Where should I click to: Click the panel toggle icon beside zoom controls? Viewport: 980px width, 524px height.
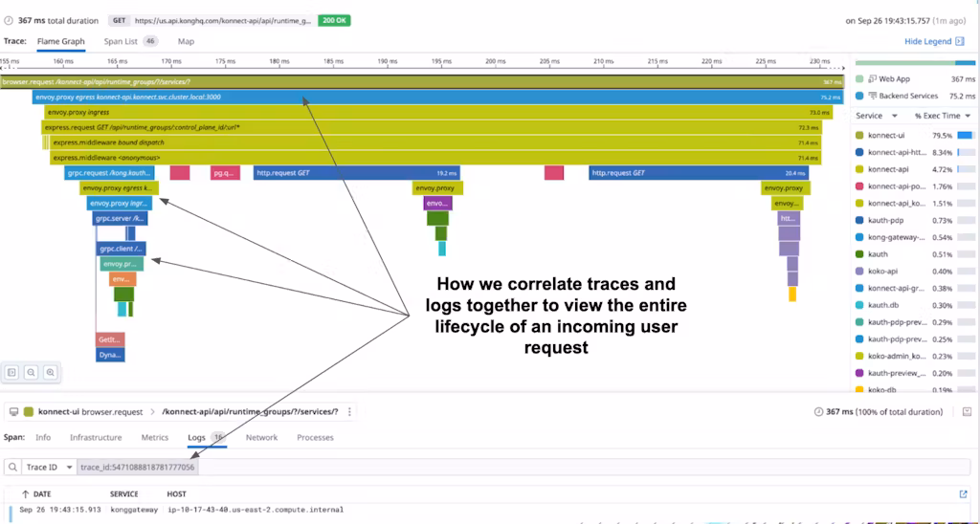pyautogui.click(x=11, y=372)
